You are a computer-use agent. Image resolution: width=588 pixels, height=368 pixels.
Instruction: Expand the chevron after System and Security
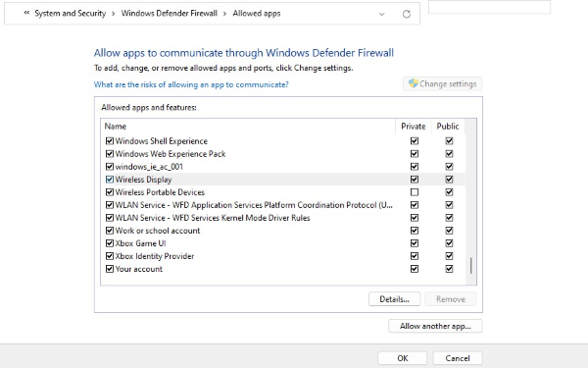click(x=114, y=14)
